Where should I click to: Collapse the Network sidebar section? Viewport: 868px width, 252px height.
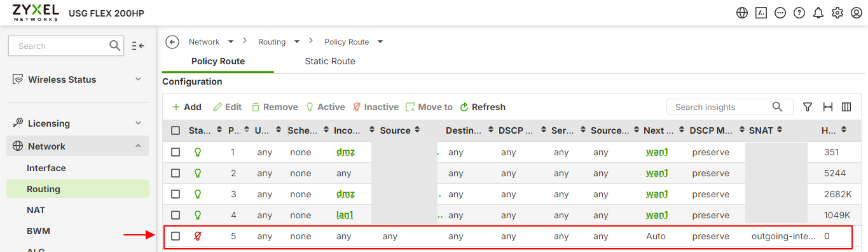[138, 146]
